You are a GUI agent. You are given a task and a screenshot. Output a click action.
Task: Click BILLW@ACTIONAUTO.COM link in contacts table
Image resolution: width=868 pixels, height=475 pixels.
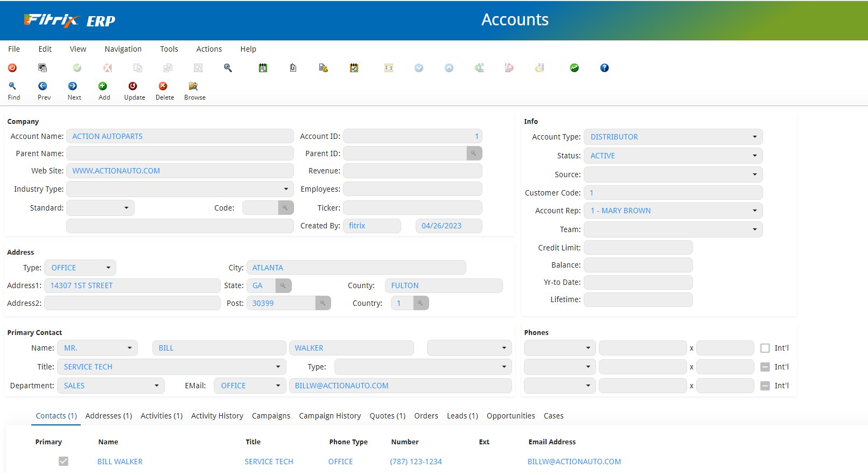tap(574, 462)
